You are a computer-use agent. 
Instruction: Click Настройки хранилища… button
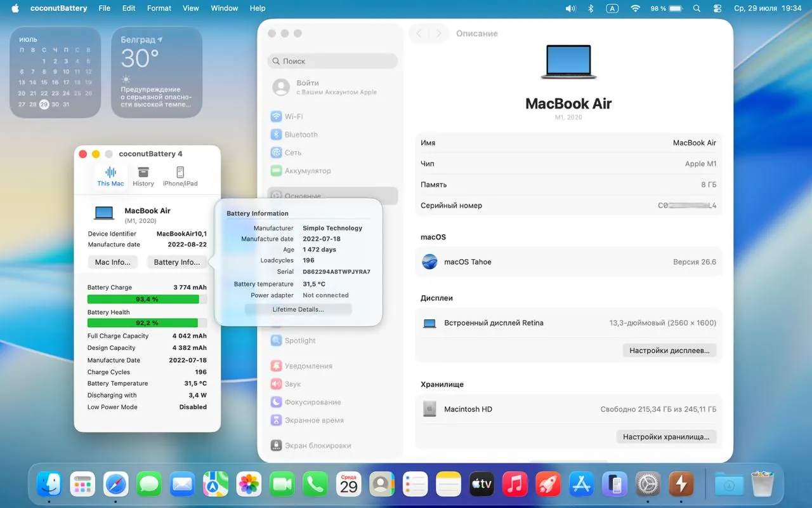coord(666,437)
